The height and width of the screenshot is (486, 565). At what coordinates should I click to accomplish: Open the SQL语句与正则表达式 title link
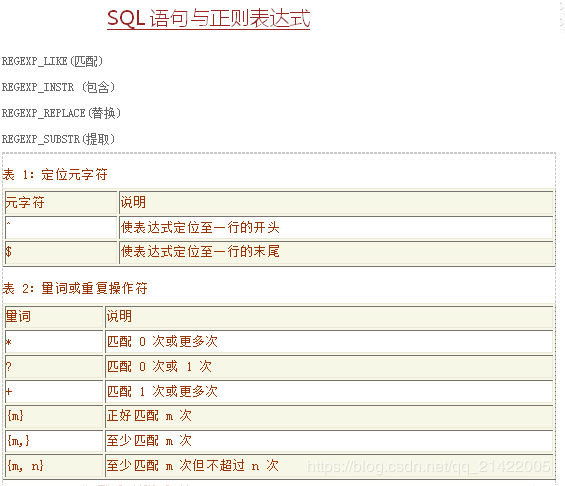(208, 18)
